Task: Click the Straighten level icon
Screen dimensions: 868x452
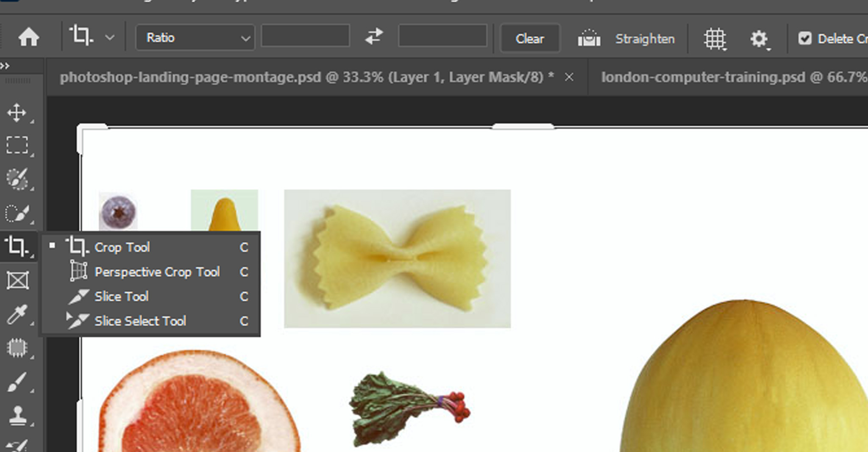Action: tap(589, 38)
